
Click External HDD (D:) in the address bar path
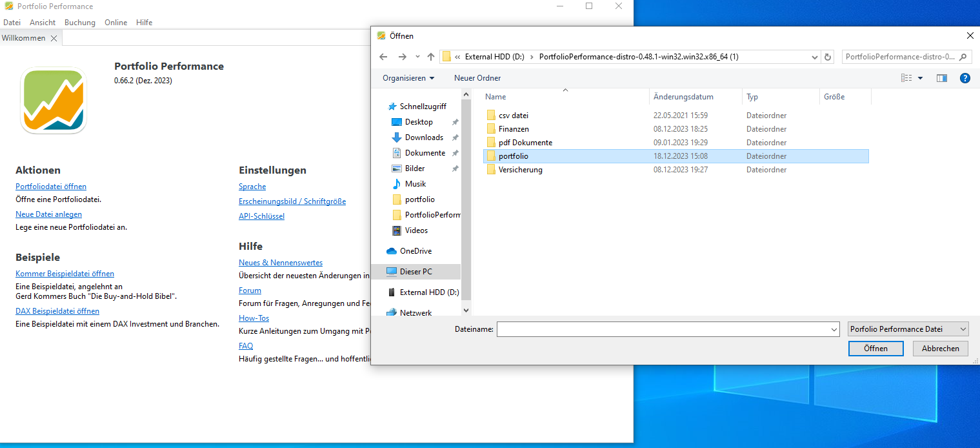coord(494,57)
